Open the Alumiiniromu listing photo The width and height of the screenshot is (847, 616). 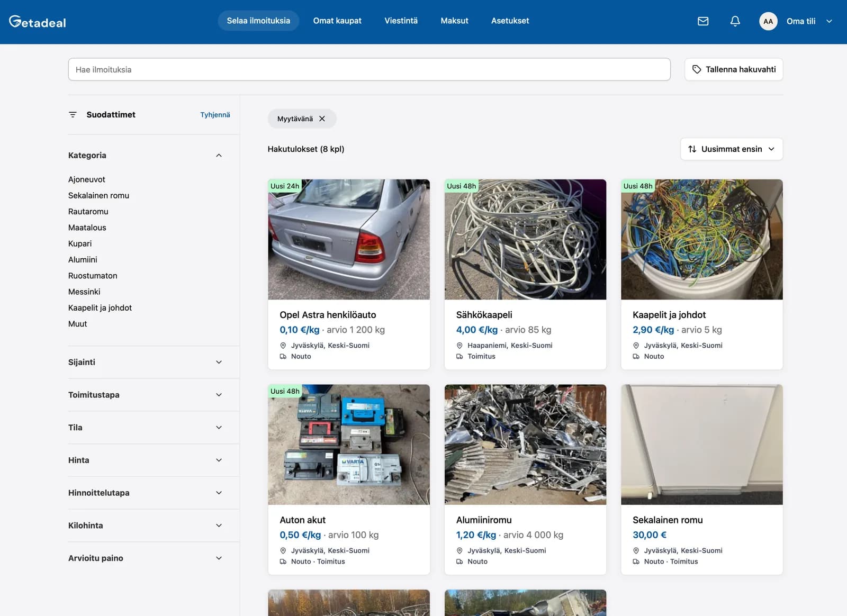525,445
